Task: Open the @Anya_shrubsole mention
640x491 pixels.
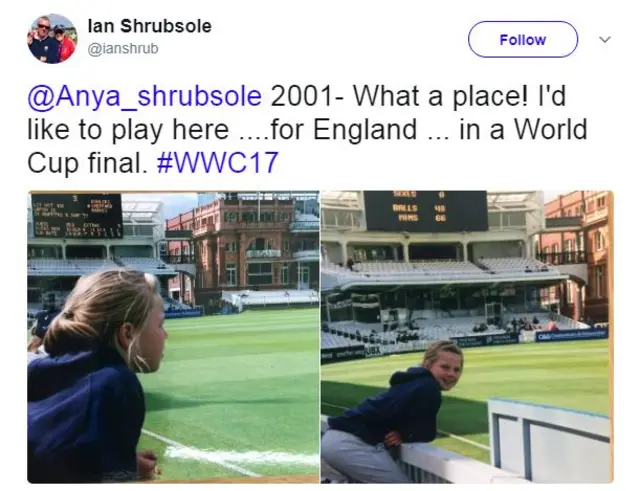Action: point(144,96)
